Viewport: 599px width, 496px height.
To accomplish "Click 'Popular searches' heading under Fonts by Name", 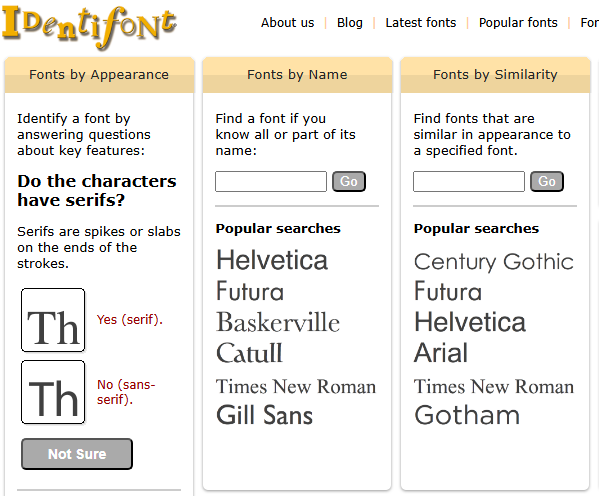I will tap(278, 229).
